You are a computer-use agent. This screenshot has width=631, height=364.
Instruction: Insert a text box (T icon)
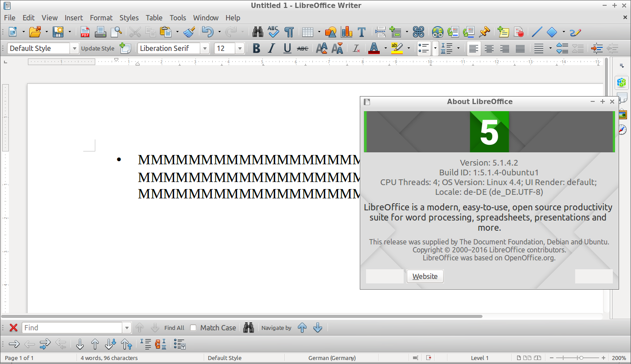point(362,32)
